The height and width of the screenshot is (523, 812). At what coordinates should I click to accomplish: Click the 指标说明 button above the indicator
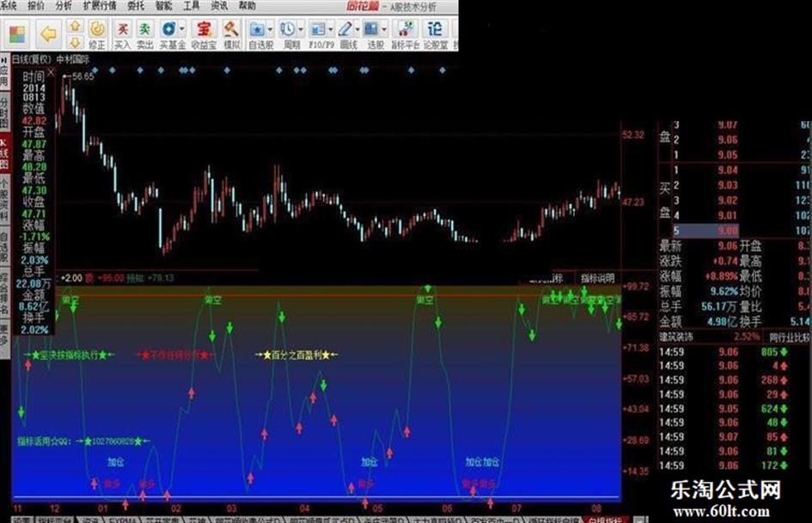pyautogui.click(x=597, y=278)
